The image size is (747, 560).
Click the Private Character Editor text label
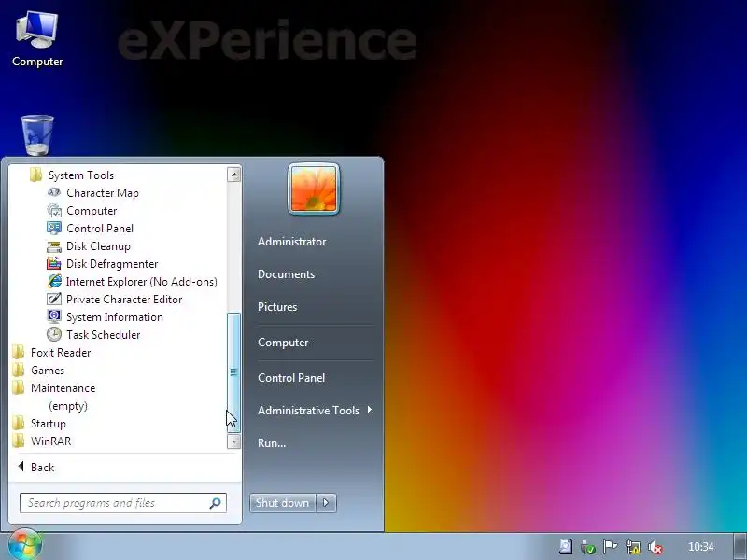[124, 299]
